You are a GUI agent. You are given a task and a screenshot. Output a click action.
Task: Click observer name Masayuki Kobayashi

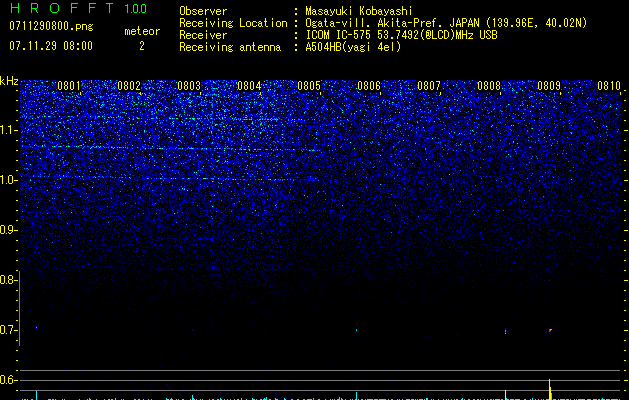(359, 11)
